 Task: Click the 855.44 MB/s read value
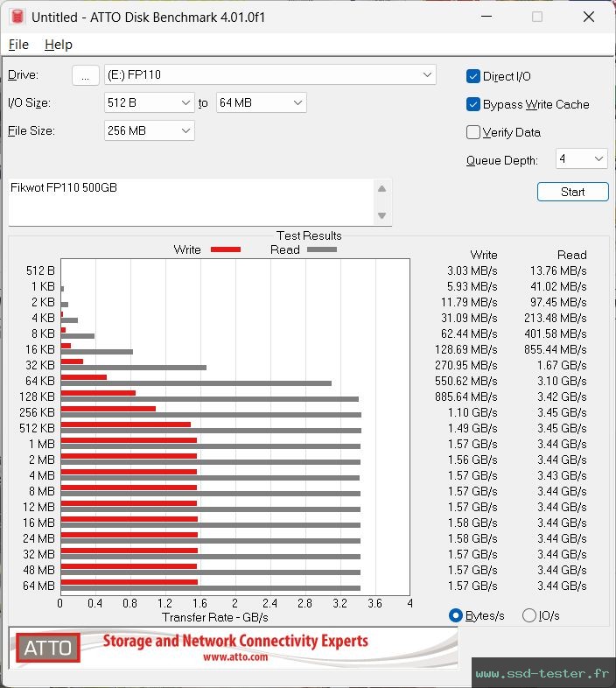(555, 349)
